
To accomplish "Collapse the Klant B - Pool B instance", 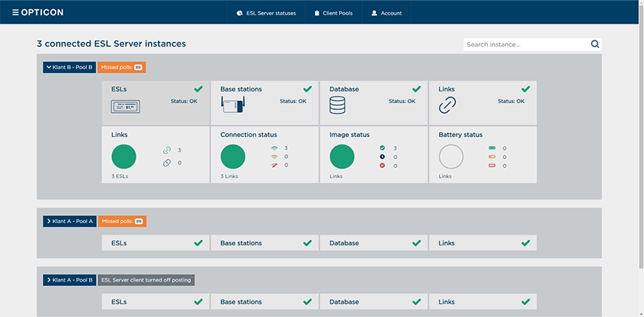I will pos(69,67).
